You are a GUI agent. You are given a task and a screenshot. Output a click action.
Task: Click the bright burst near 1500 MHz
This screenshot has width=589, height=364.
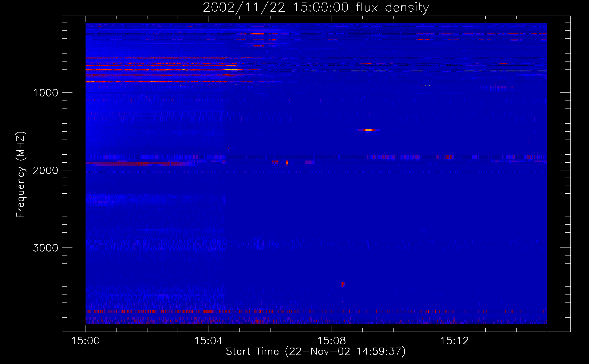click(369, 130)
